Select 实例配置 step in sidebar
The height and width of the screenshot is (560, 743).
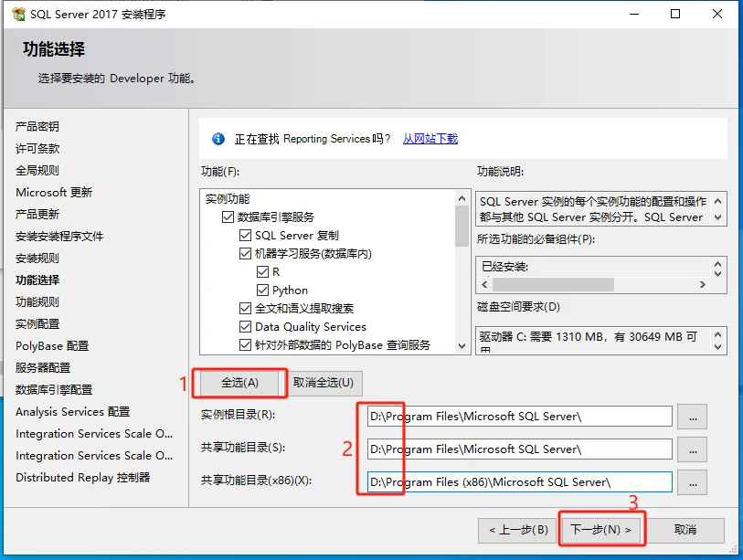(x=37, y=324)
